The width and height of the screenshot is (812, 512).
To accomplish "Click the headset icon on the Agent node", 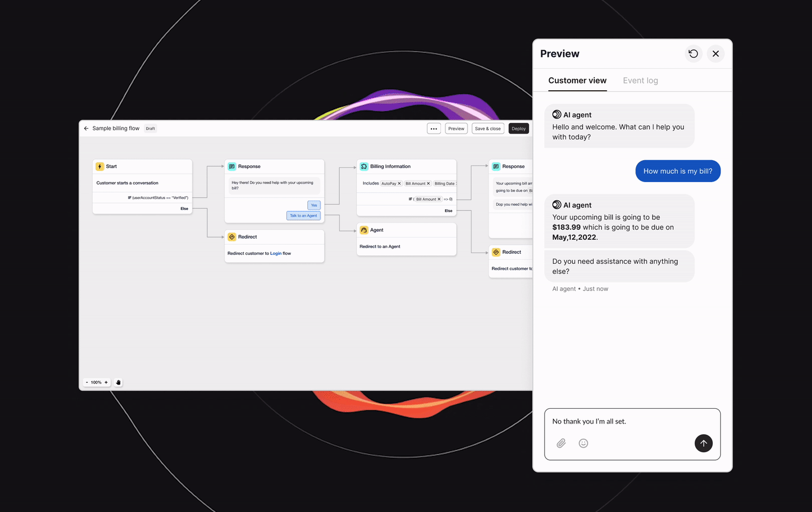I will (x=364, y=230).
